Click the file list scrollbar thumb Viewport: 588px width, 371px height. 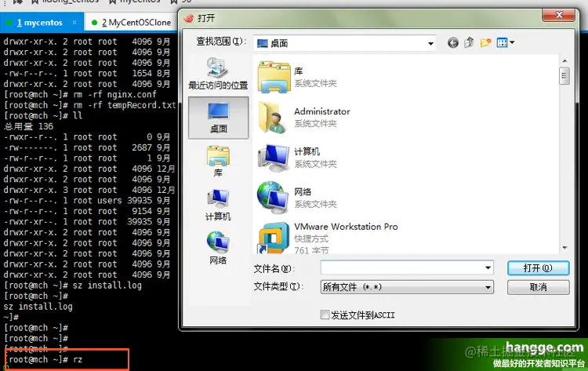coord(564,76)
